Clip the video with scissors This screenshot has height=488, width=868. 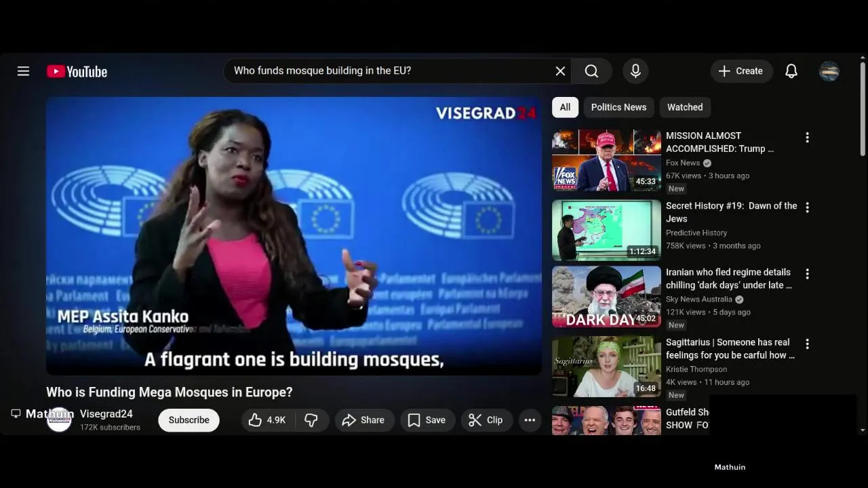pos(486,420)
